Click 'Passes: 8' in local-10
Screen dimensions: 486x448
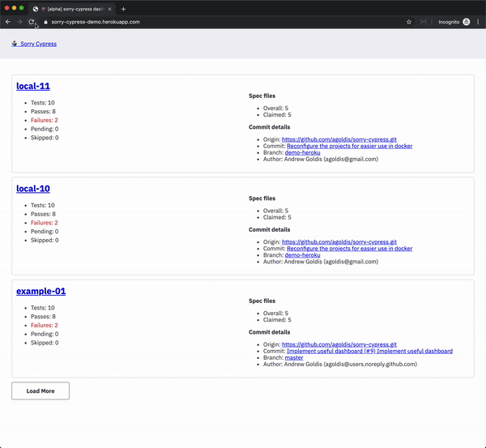pyautogui.click(x=43, y=214)
